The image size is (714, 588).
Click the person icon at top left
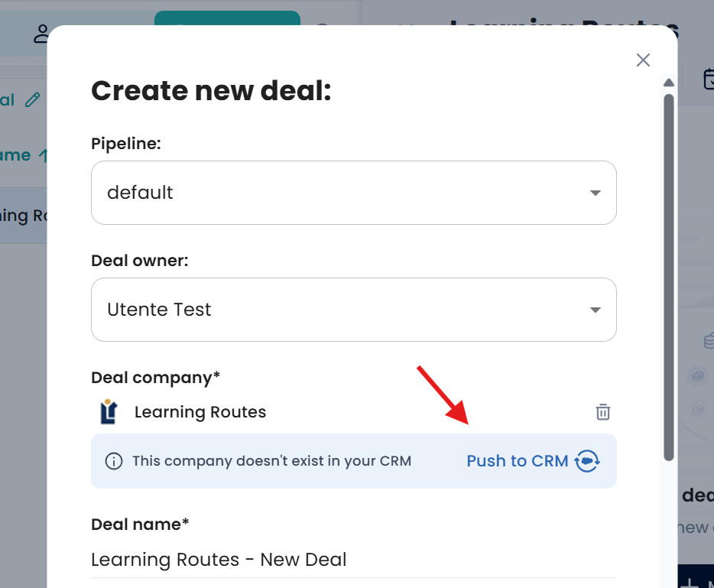[41, 33]
